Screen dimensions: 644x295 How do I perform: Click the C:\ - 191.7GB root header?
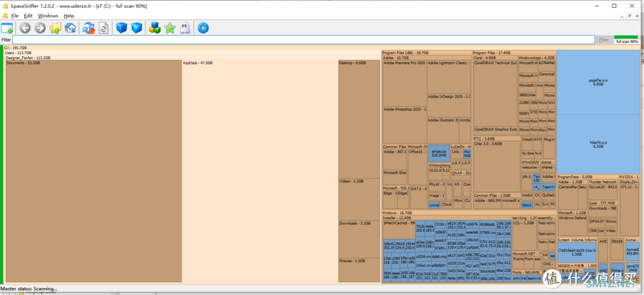[x=320, y=48]
